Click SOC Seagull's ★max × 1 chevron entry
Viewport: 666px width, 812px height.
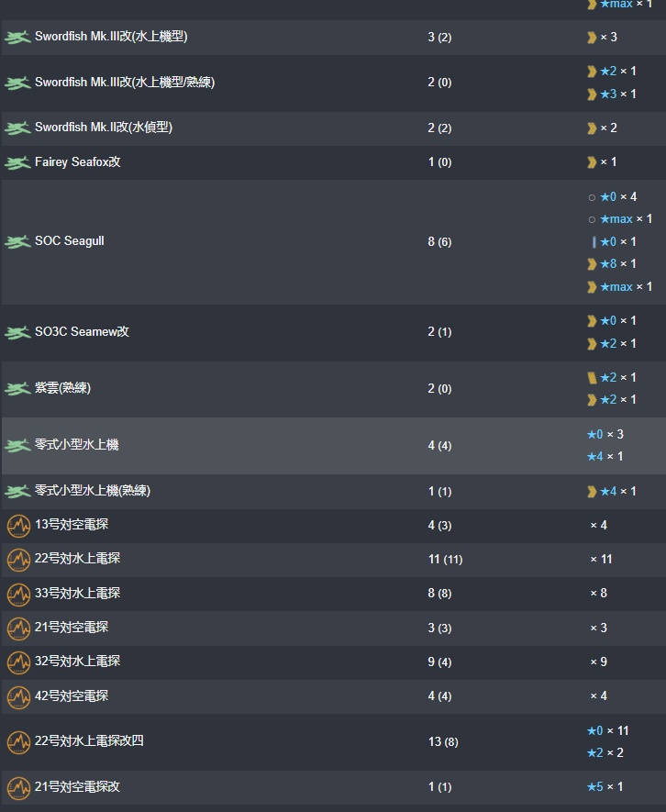(620, 286)
